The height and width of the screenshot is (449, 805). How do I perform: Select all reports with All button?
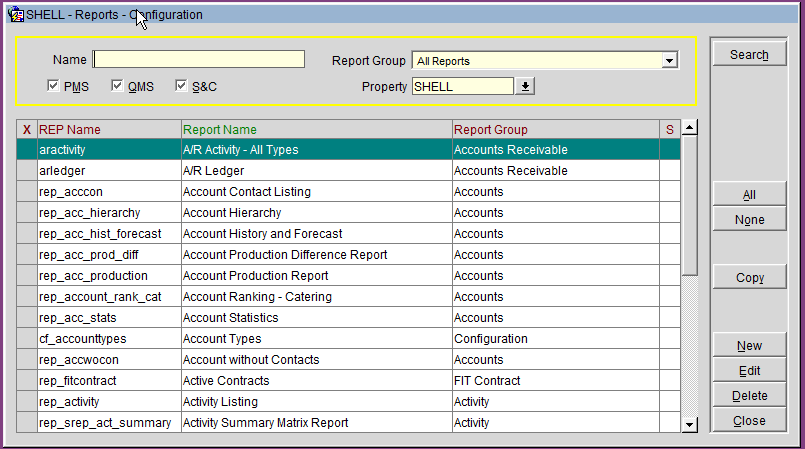point(749,195)
